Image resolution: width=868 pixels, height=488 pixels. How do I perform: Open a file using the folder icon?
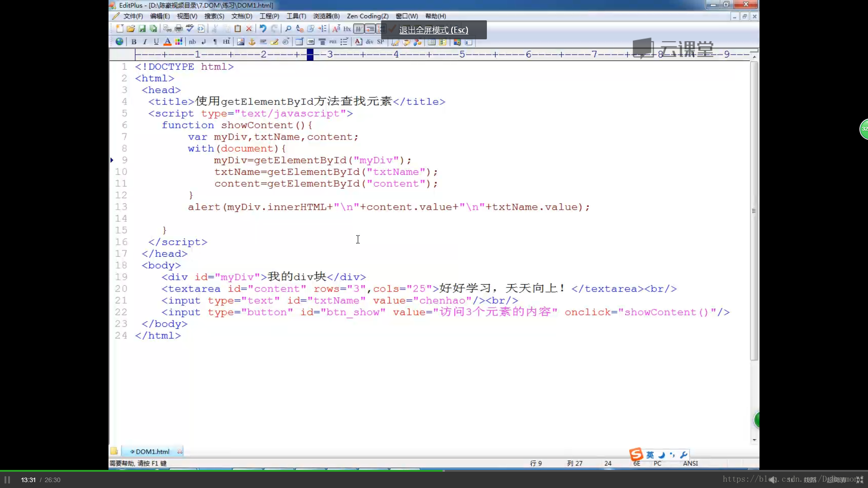coord(131,28)
